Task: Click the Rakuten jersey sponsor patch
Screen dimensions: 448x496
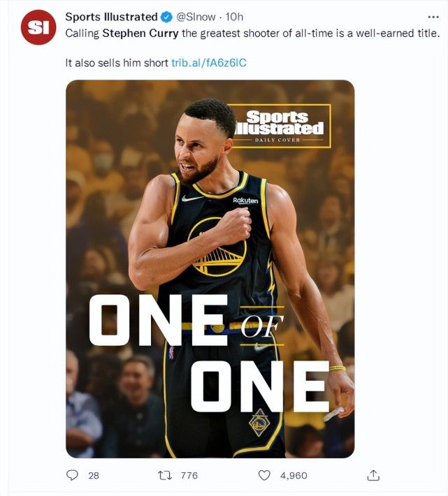Action: click(x=245, y=200)
